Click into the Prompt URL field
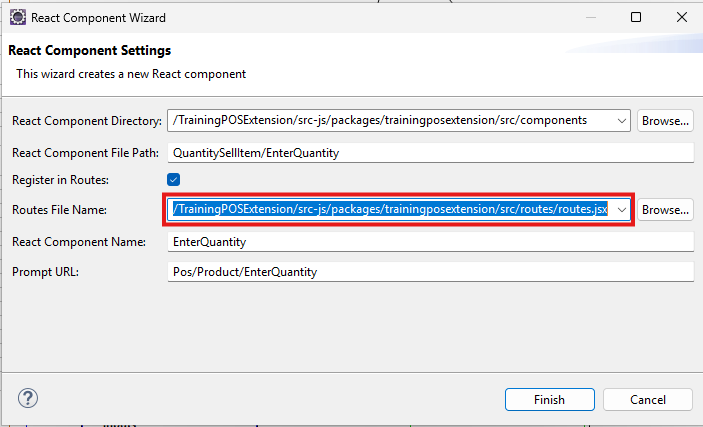The height and width of the screenshot is (427, 703). (x=430, y=272)
